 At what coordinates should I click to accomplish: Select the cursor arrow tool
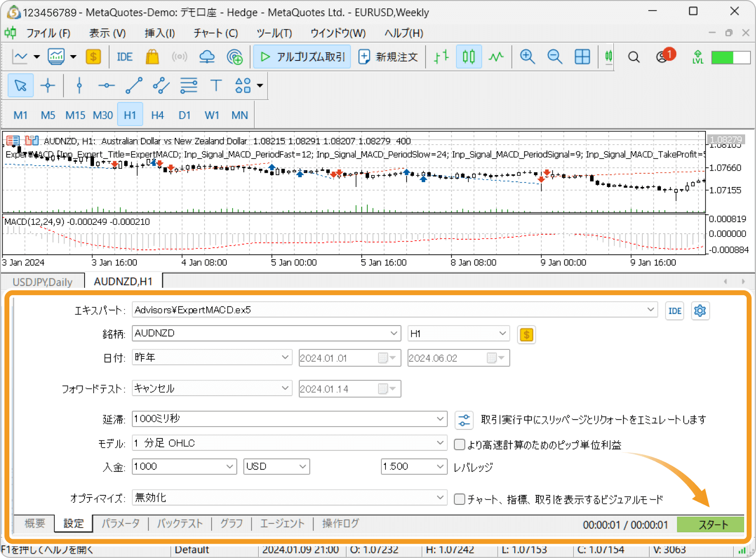pyautogui.click(x=21, y=86)
